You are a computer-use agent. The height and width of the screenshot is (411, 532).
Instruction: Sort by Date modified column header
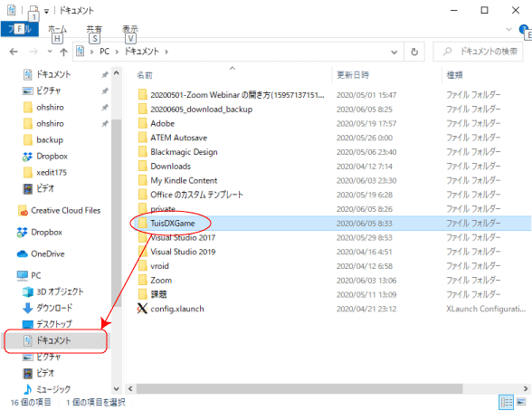pos(353,75)
